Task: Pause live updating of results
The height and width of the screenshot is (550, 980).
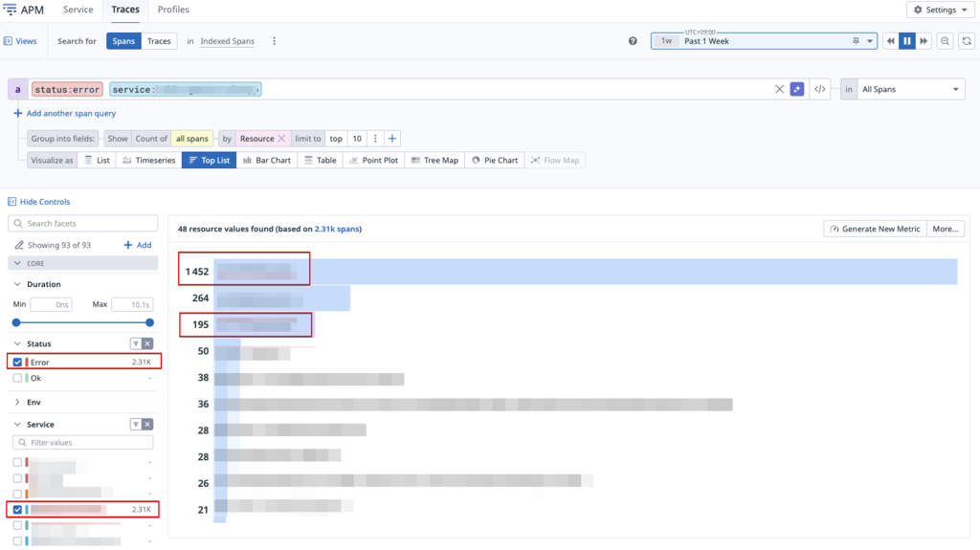Action: tap(907, 41)
